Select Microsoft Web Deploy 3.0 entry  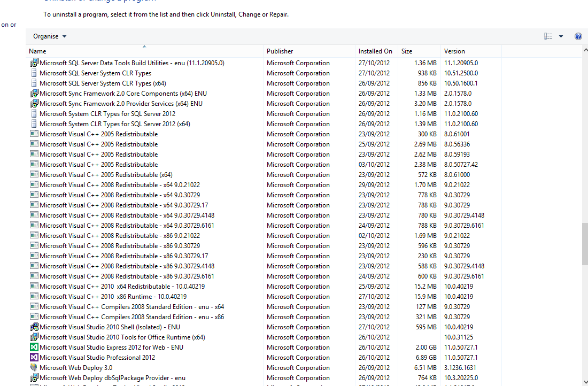76,368
